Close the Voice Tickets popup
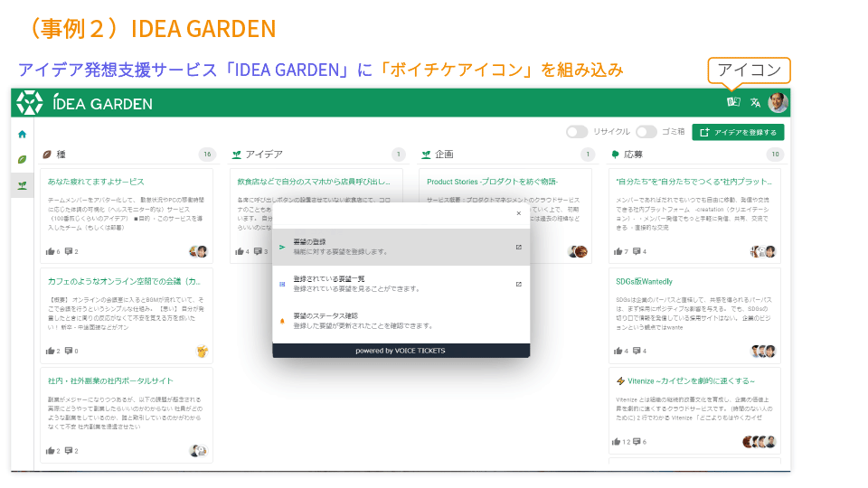The width and height of the screenshot is (868, 488). 518,213
